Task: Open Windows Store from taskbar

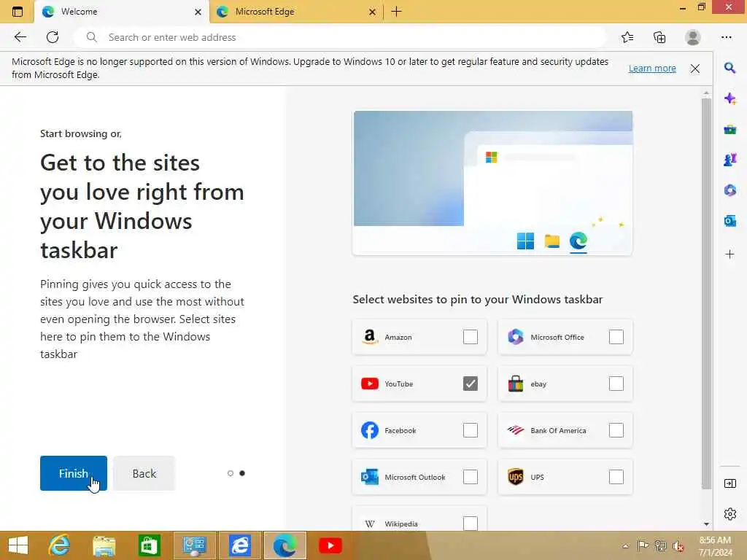Action: point(149,545)
